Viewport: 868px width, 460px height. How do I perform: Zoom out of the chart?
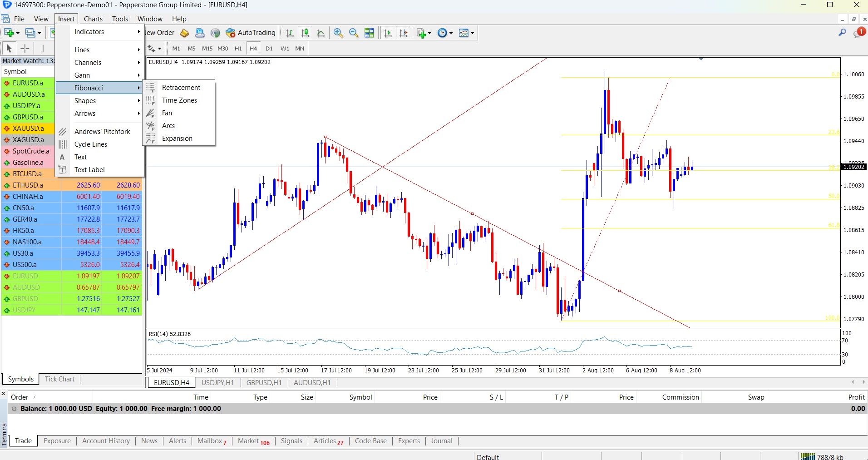click(x=354, y=33)
